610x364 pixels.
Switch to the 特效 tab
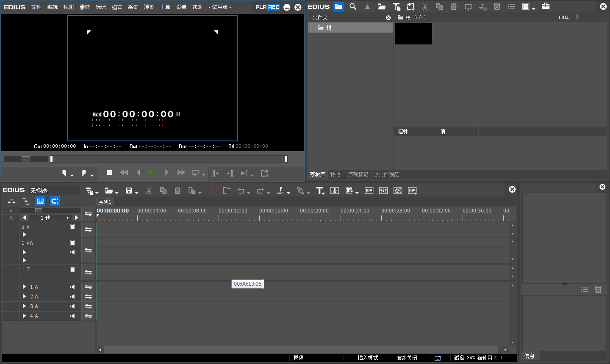[335, 174]
